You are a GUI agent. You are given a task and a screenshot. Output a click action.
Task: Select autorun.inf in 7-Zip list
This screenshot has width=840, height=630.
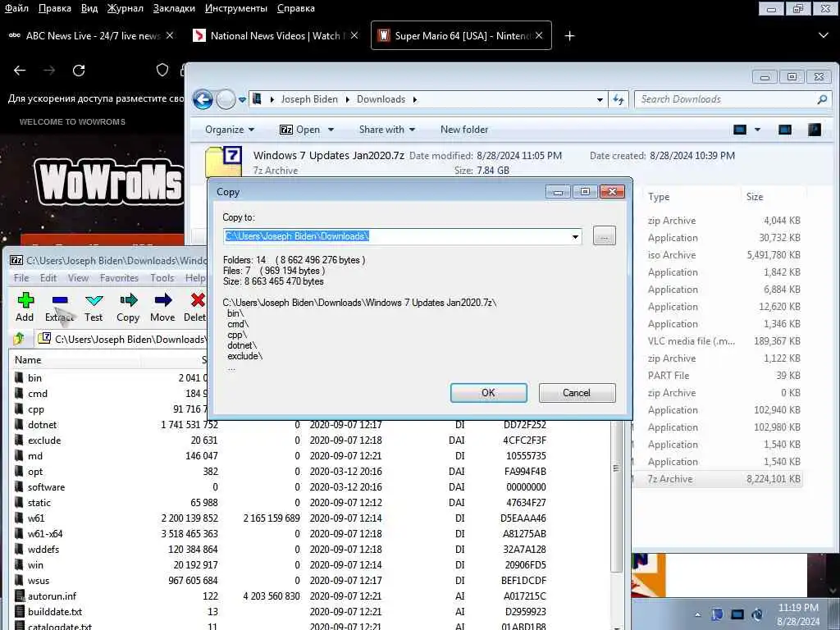52,596
